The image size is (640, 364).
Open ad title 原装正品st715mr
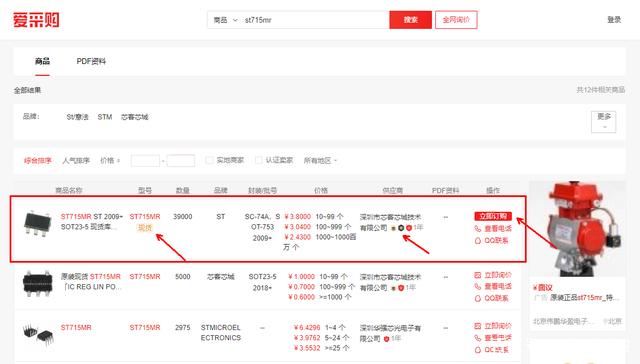tap(584, 297)
